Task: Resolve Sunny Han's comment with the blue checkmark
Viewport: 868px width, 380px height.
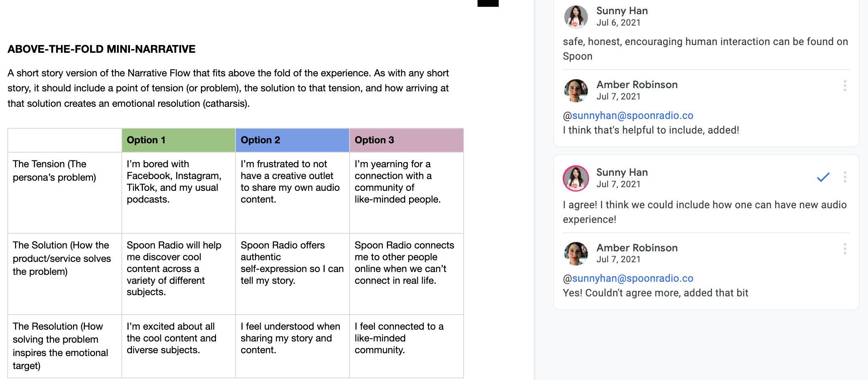Action: 823,177
